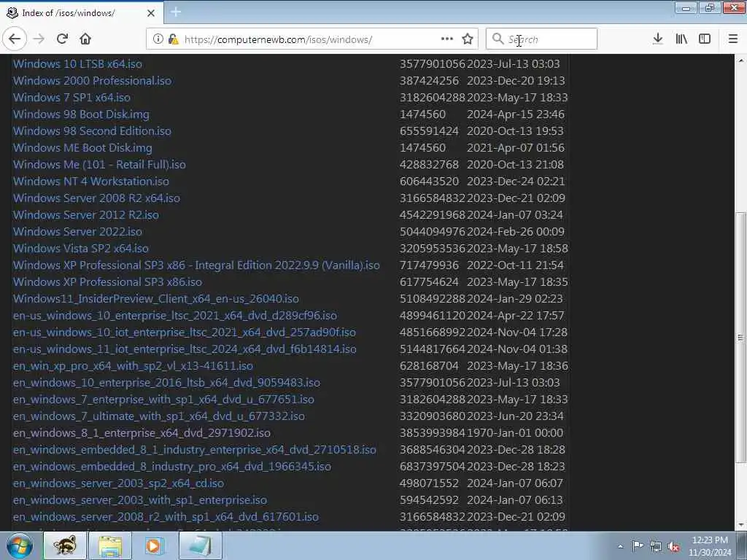Reload the current page

(x=63, y=39)
